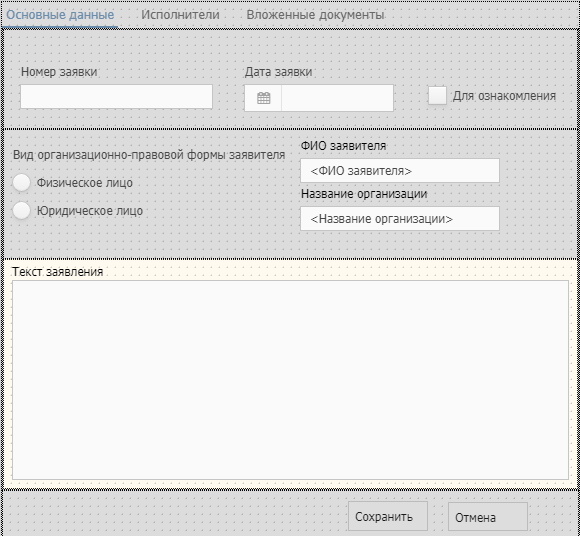Click the Дата заявки date text box
This screenshot has height=536, width=580.
click(x=337, y=98)
